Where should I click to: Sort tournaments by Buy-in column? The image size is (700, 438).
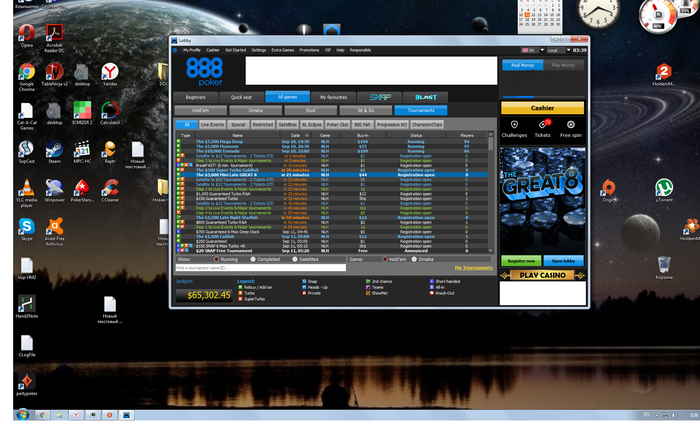(362, 135)
